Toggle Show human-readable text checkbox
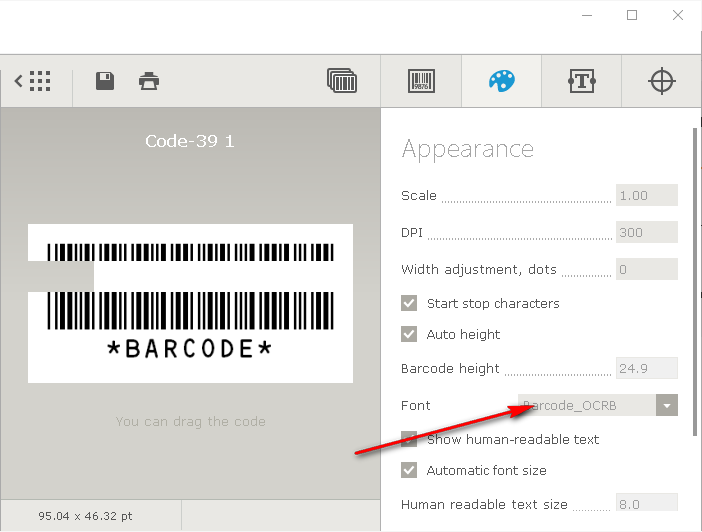 click(409, 439)
